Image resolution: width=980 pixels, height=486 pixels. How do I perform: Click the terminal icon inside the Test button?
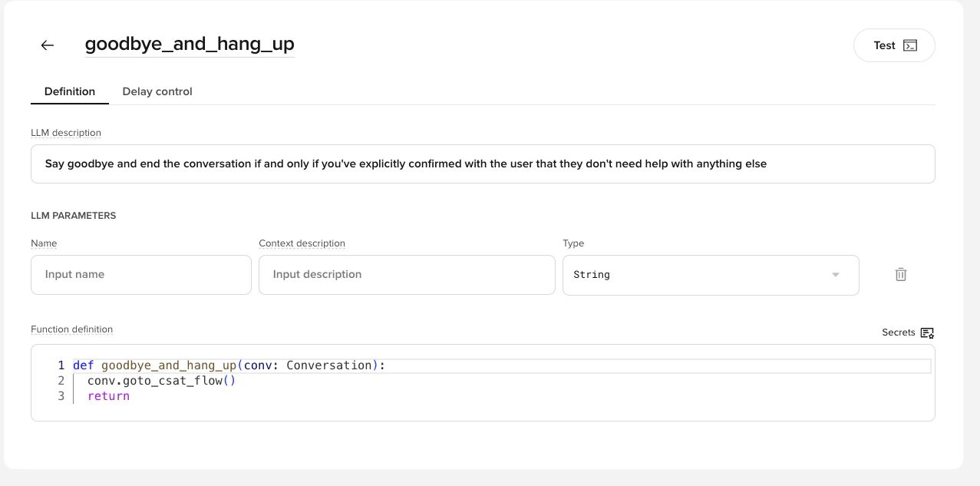pos(909,45)
